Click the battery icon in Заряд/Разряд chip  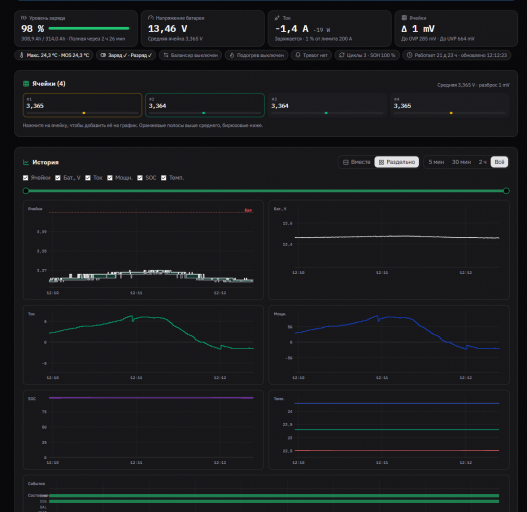click(103, 55)
